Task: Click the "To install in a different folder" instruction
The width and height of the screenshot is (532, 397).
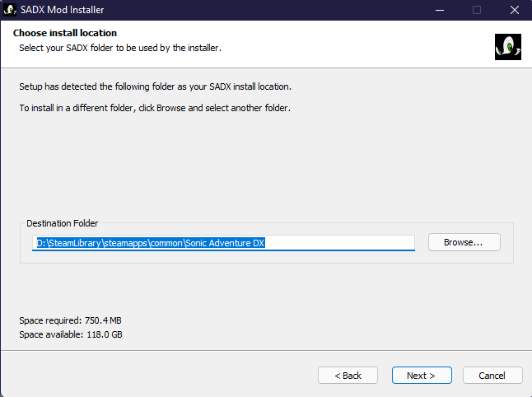Action: pyautogui.click(x=156, y=108)
